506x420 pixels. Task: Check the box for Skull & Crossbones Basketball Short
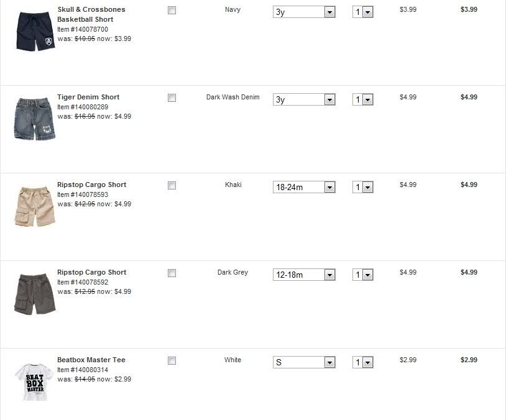coord(172,11)
